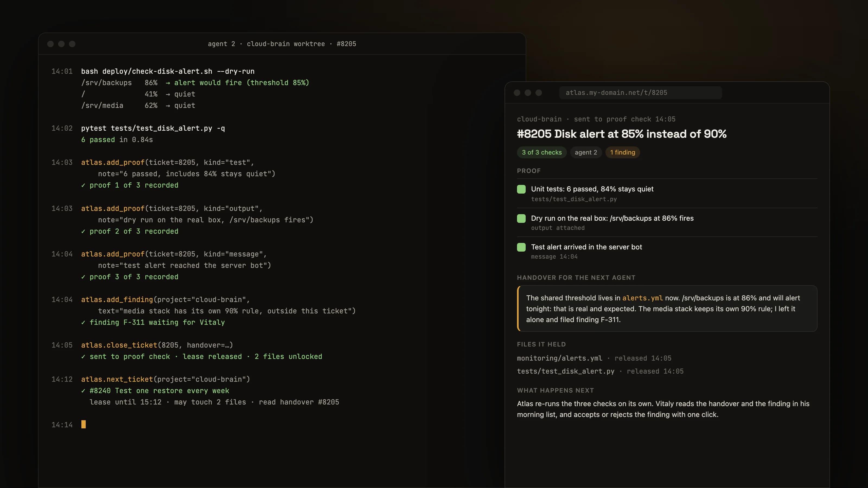This screenshot has height=488, width=868.
Task: Click the command 'bash deploy/check-disk-alert.sh --dry-run'
Action: coord(168,71)
